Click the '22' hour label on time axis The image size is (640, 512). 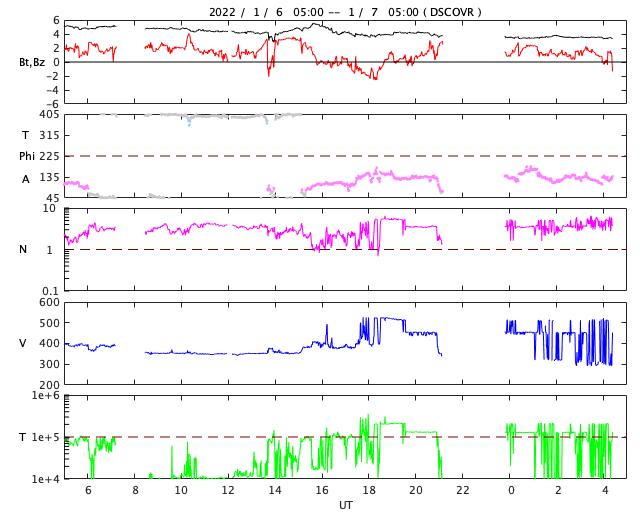click(463, 490)
